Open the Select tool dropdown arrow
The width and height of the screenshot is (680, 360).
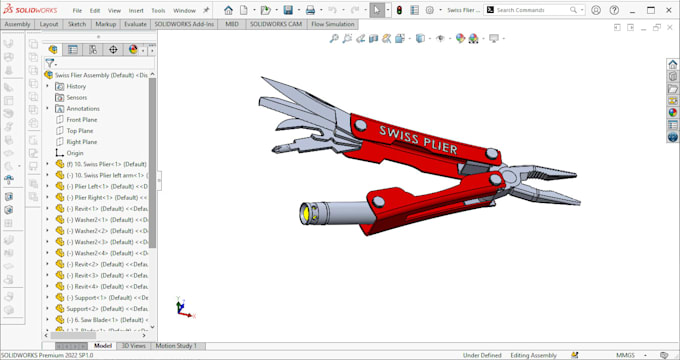coord(387,10)
